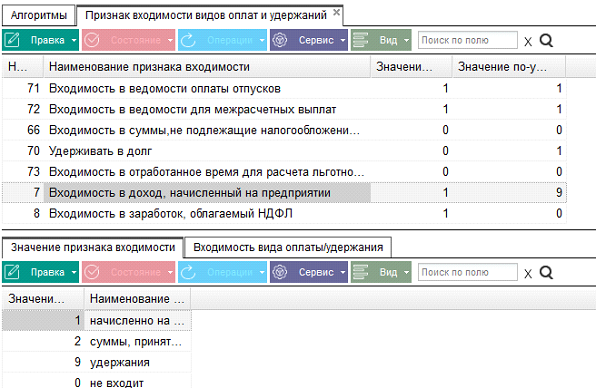Click the upper Правка button label
The image size is (596, 389).
pos(48,40)
